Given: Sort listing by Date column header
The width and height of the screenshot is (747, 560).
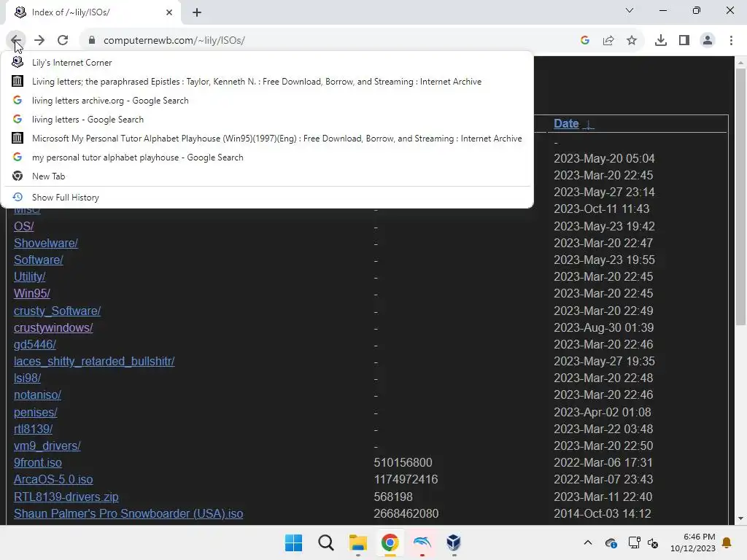Looking at the screenshot, I should 566,124.
